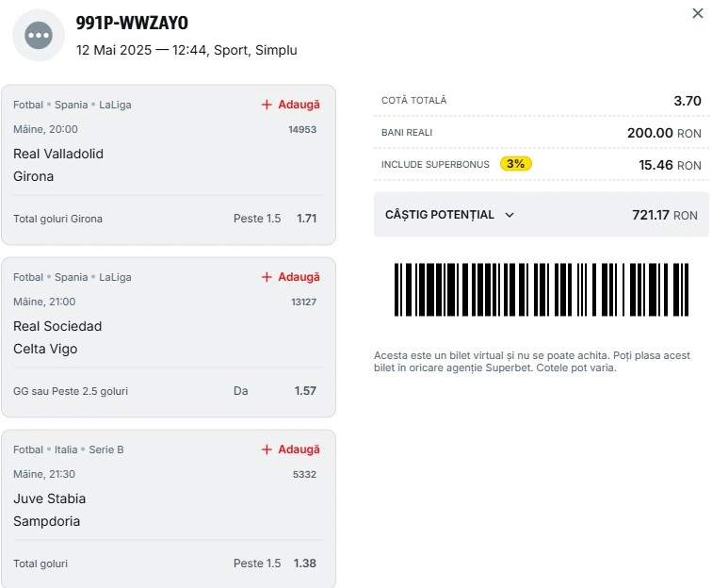Select Peste 1.5 odds 1.38 Total goluri
Image resolution: width=712 pixels, height=588 pixels.
click(275, 563)
